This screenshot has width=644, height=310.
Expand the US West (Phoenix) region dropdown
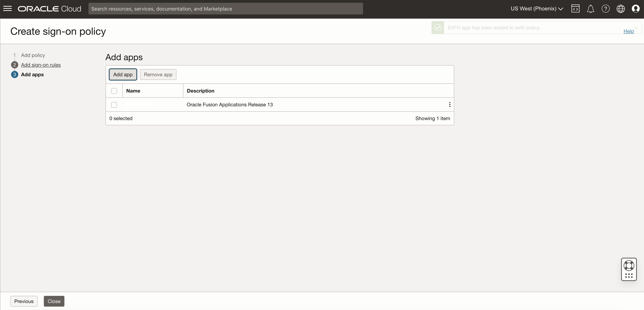[x=537, y=9]
